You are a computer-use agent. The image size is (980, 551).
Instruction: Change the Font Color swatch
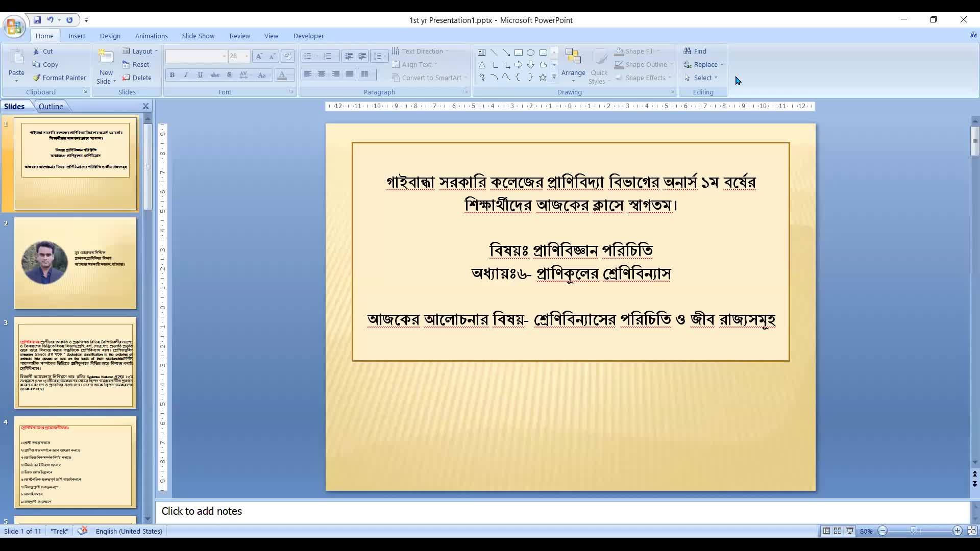point(282,76)
